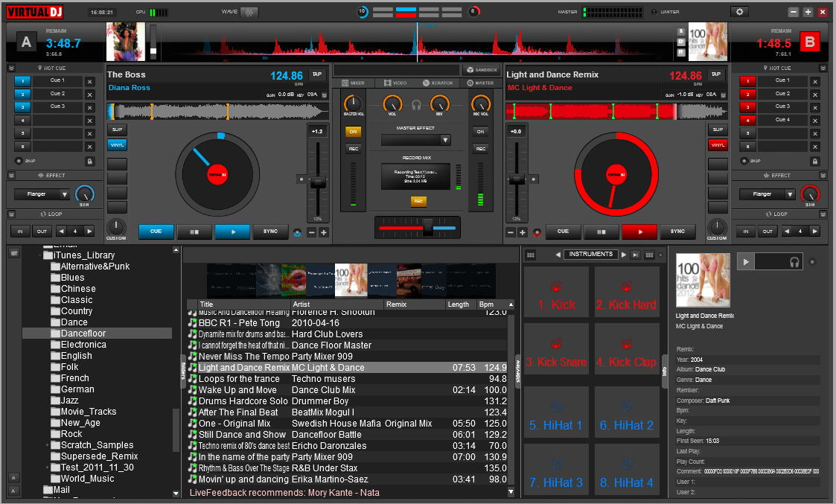
Task: Trigger the 5. HiHat 1 sample pad
Action: pyautogui.click(x=557, y=412)
